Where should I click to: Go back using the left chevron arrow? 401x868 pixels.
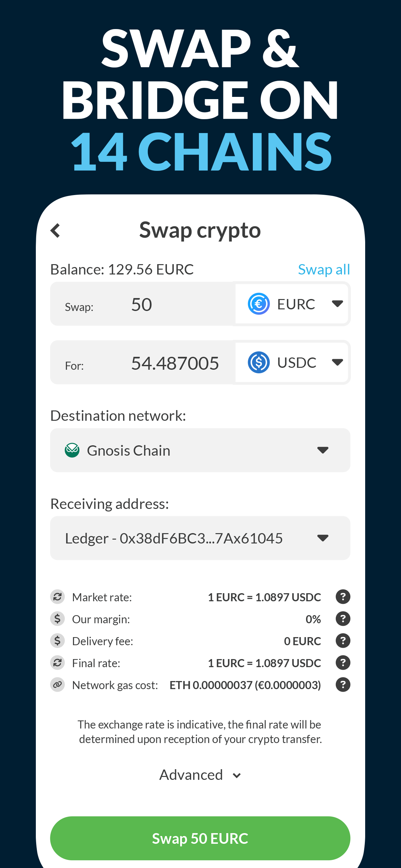(x=55, y=231)
